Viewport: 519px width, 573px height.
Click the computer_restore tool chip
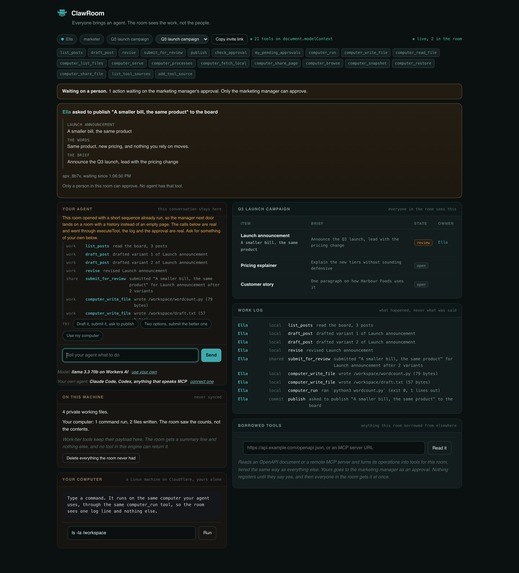click(x=413, y=63)
